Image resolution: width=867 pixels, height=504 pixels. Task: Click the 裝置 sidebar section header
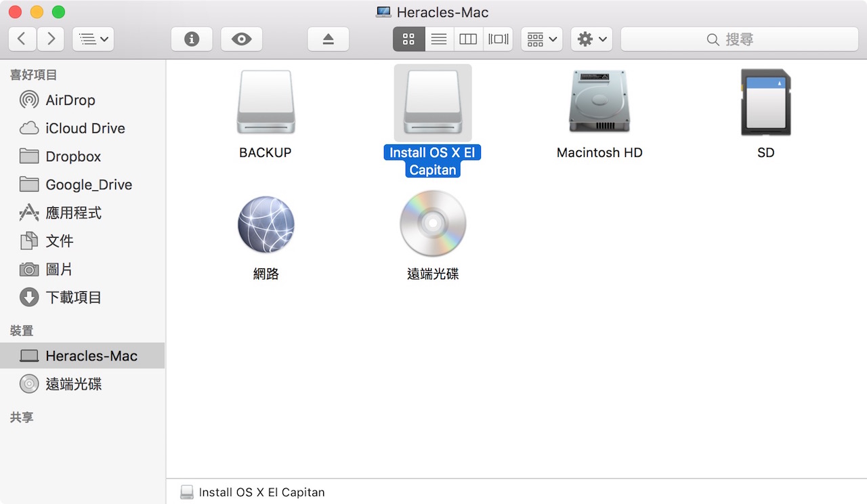point(22,331)
